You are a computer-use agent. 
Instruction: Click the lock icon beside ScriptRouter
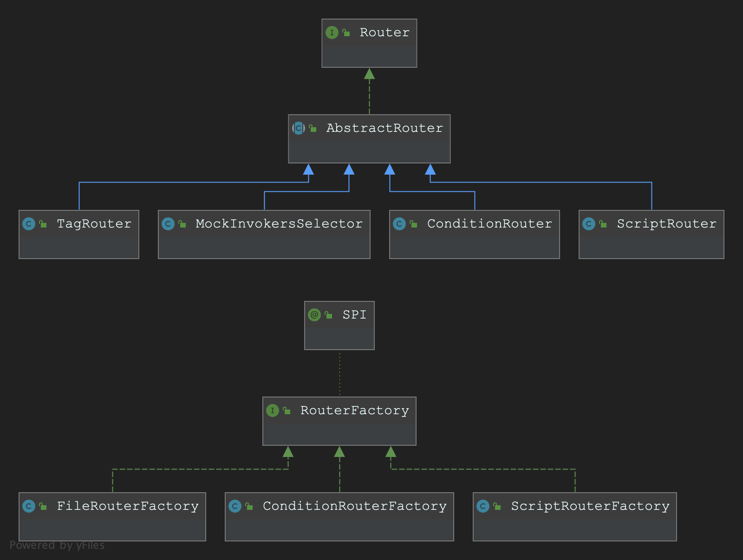(x=603, y=224)
